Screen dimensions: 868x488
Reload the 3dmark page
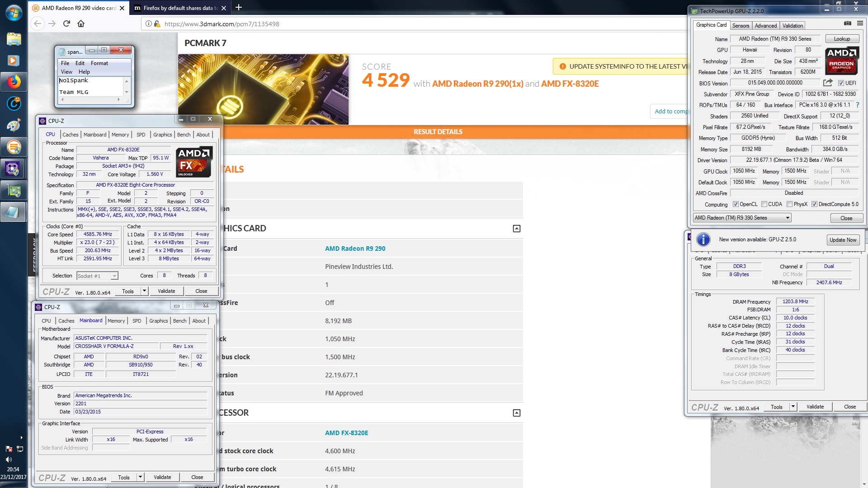click(66, 23)
